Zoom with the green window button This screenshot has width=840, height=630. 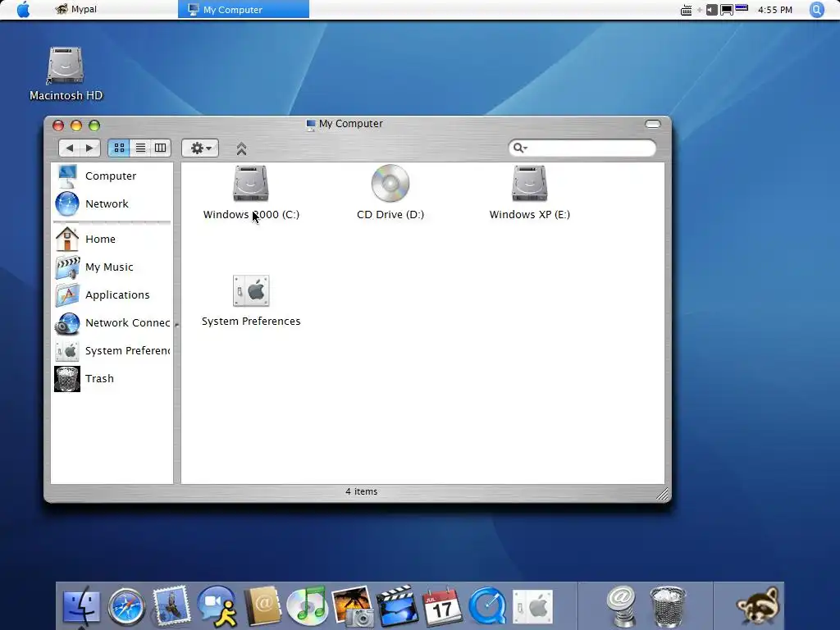click(94, 126)
